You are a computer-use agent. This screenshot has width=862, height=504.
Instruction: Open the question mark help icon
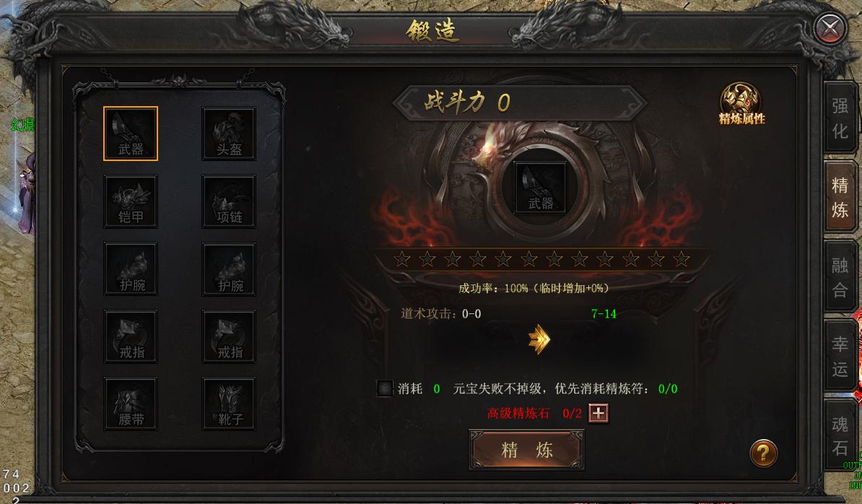coord(764,453)
